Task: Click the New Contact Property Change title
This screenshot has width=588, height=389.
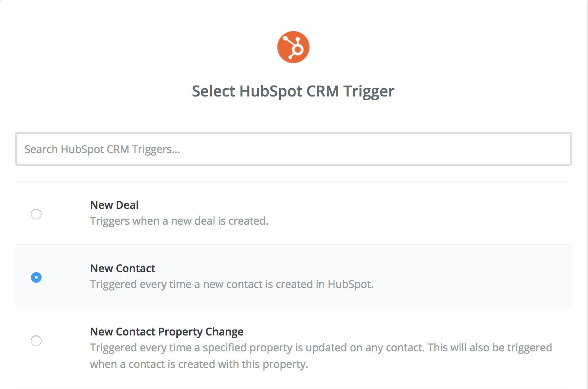Action: click(x=167, y=332)
